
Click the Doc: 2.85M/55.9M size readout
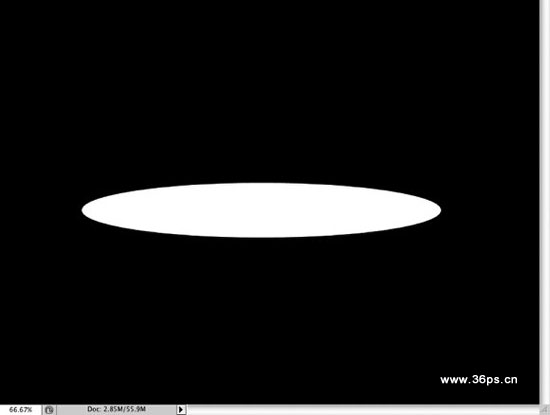click(x=116, y=409)
